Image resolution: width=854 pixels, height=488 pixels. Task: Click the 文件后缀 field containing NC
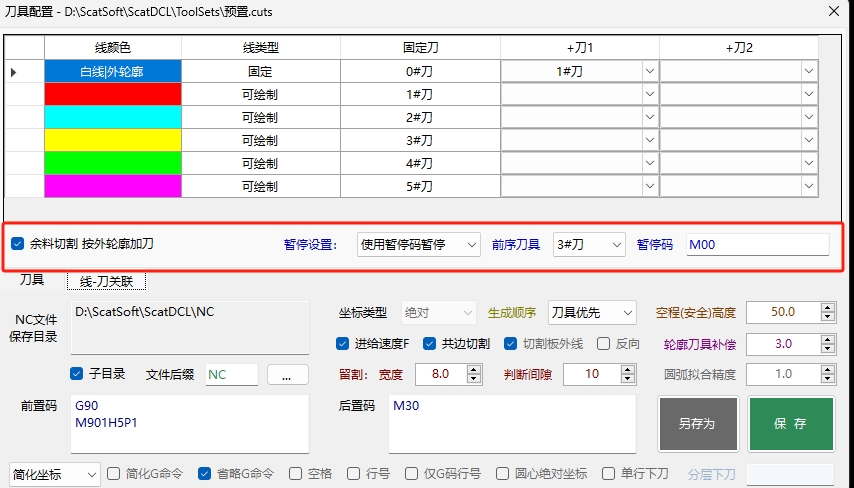click(231, 375)
